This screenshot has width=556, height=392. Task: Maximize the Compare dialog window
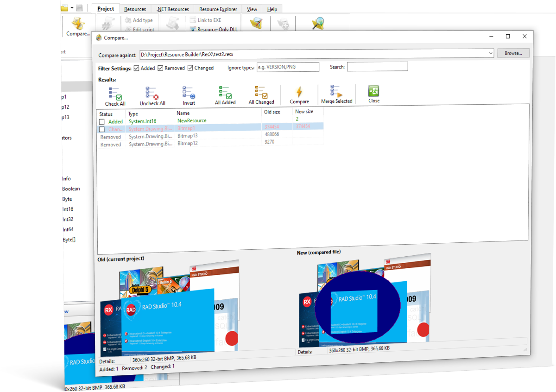(x=508, y=36)
